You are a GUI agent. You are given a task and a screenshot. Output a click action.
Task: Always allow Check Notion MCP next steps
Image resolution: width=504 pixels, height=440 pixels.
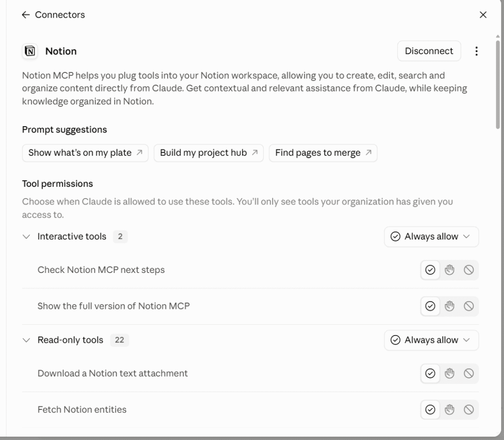(430, 270)
